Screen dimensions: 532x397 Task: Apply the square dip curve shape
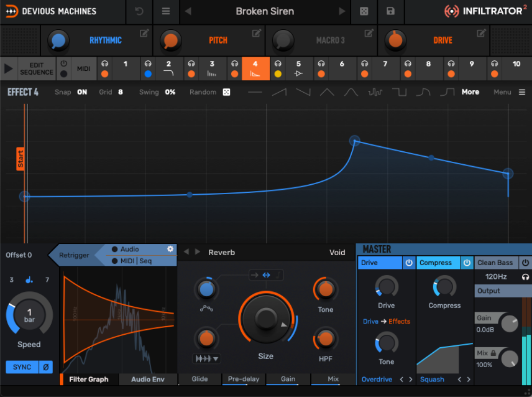[400, 92]
